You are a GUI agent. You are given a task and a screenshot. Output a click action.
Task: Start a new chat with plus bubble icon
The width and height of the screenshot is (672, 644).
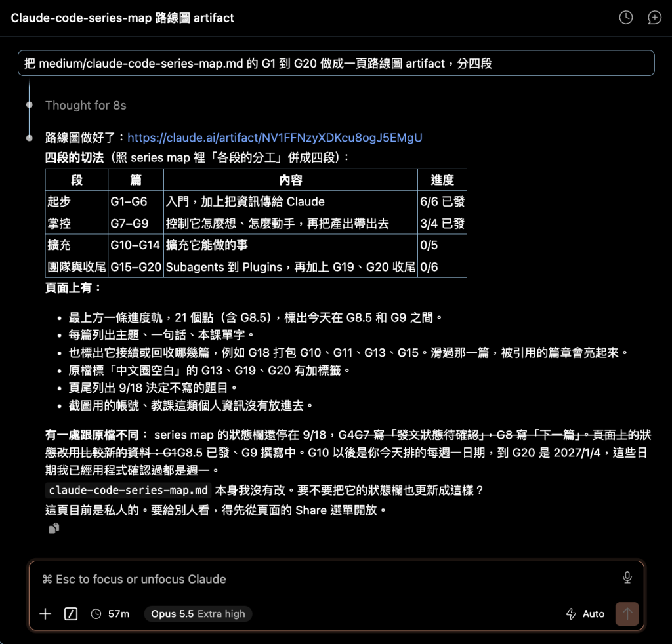(654, 18)
